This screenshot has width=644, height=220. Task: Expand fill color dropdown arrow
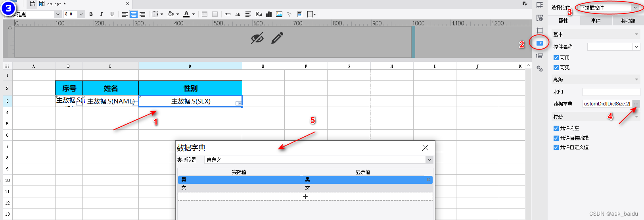[x=178, y=14]
